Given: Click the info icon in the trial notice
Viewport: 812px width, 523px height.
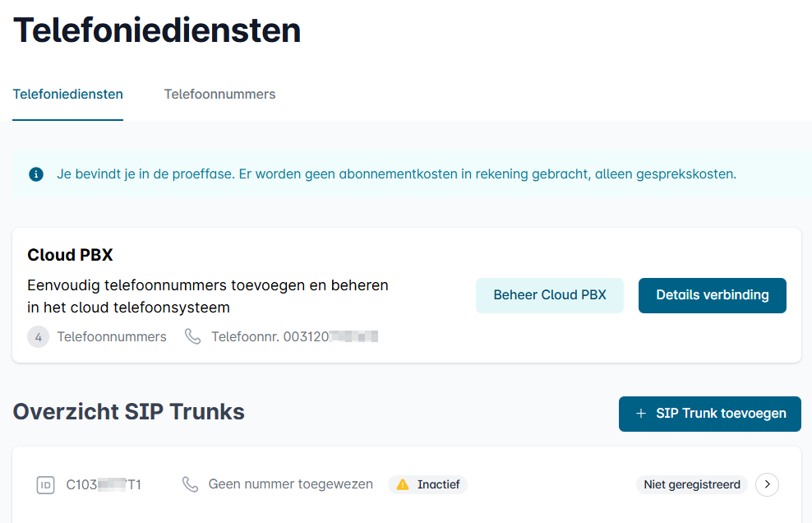Looking at the screenshot, I should [x=35, y=174].
